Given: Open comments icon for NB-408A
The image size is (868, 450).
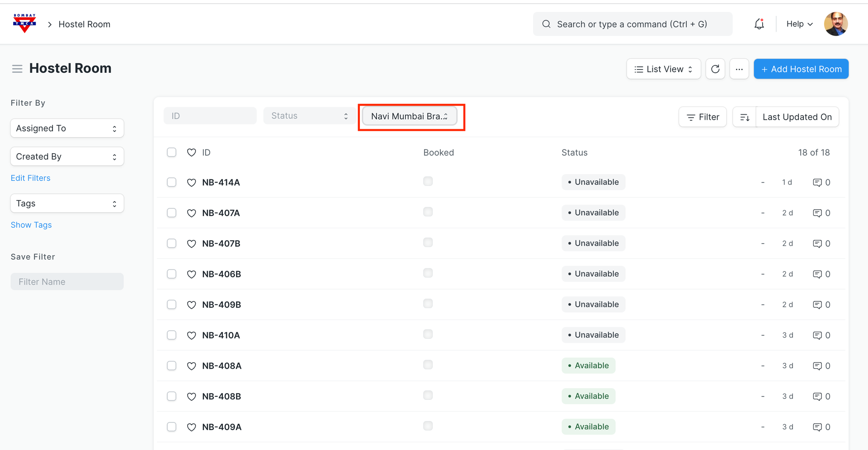Looking at the screenshot, I should pos(817,366).
